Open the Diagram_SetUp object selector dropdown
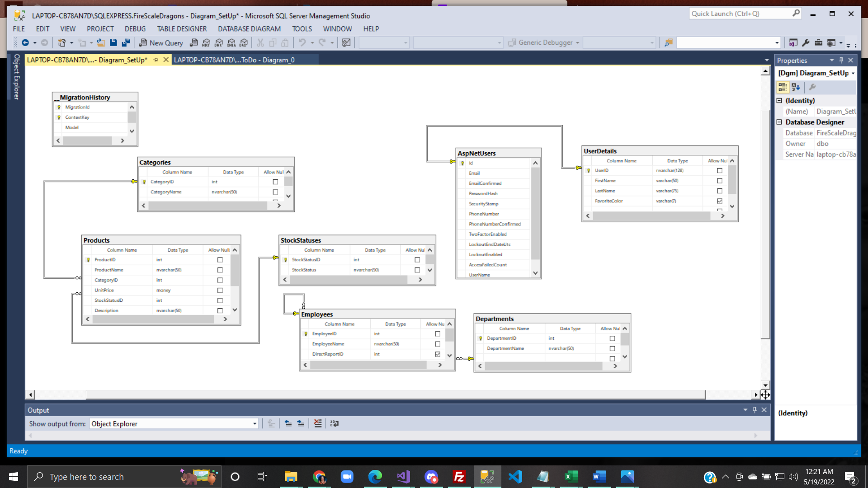 click(x=853, y=73)
